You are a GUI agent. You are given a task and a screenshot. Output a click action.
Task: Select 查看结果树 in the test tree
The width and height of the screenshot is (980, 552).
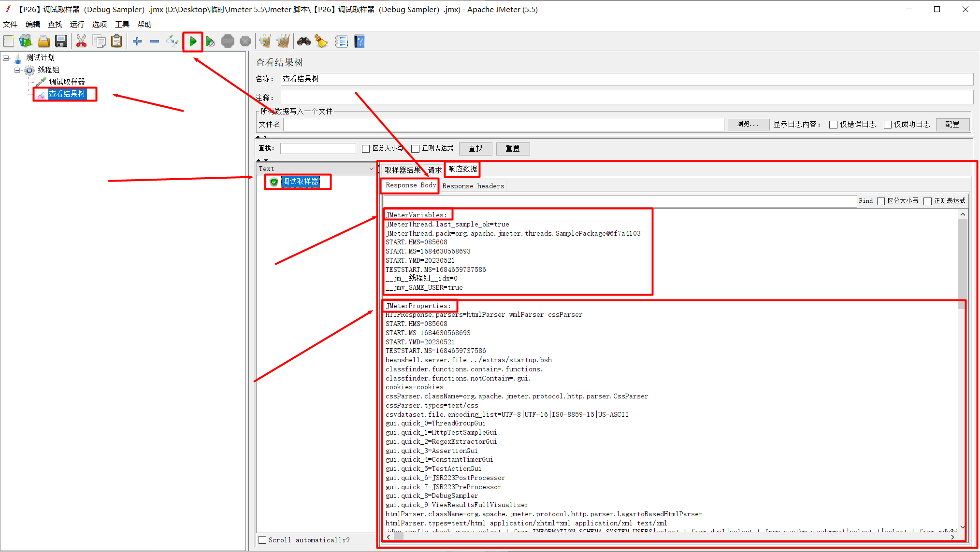coord(67,94)
